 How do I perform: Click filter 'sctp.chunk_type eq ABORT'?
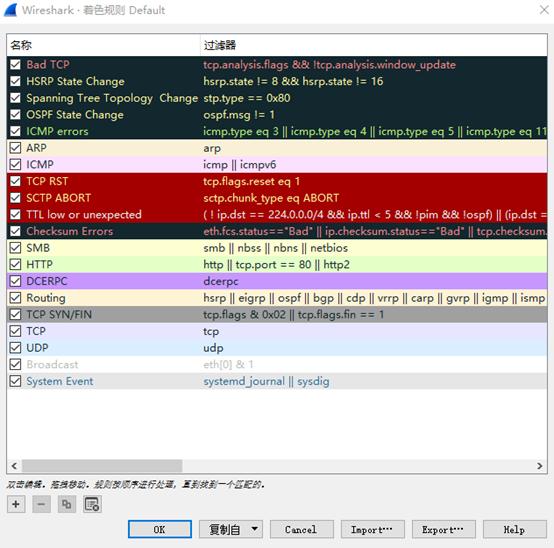tap(271, 198)
